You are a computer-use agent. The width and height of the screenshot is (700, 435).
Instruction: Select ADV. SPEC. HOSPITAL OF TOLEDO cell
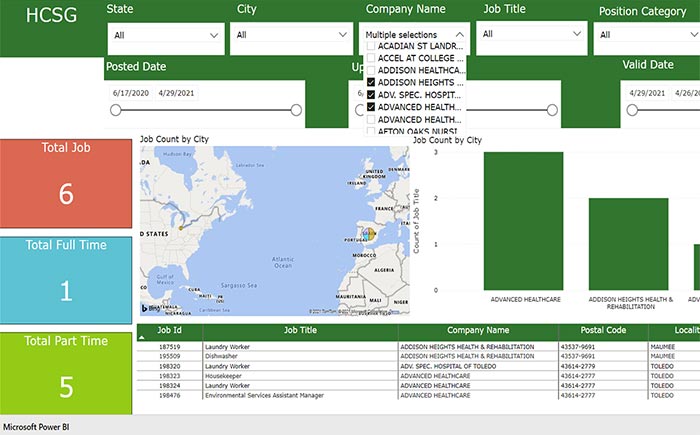point(478,366)
